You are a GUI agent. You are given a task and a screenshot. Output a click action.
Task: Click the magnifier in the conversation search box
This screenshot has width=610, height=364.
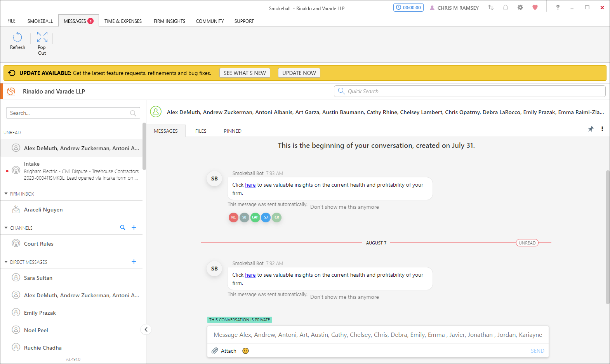point(133,113)
